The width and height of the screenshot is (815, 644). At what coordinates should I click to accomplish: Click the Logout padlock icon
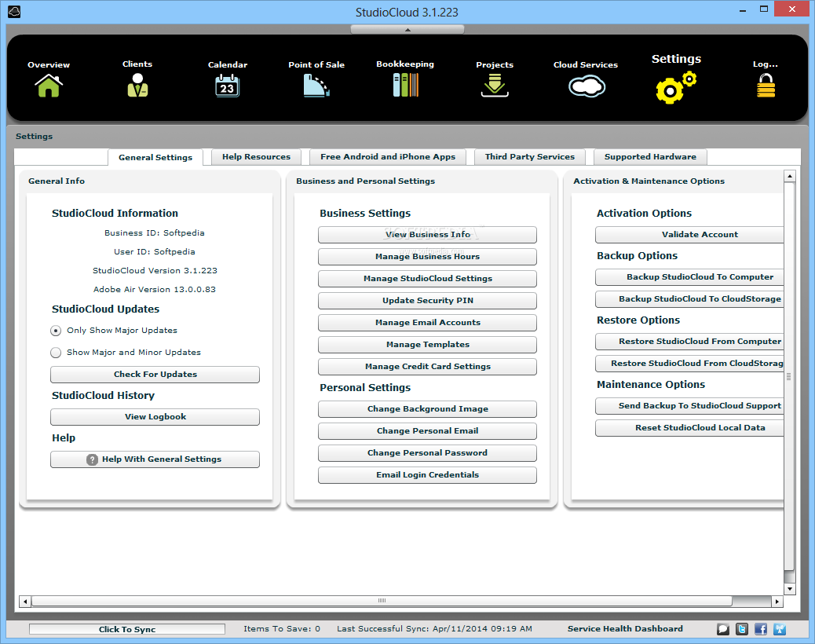coord(766,86)
